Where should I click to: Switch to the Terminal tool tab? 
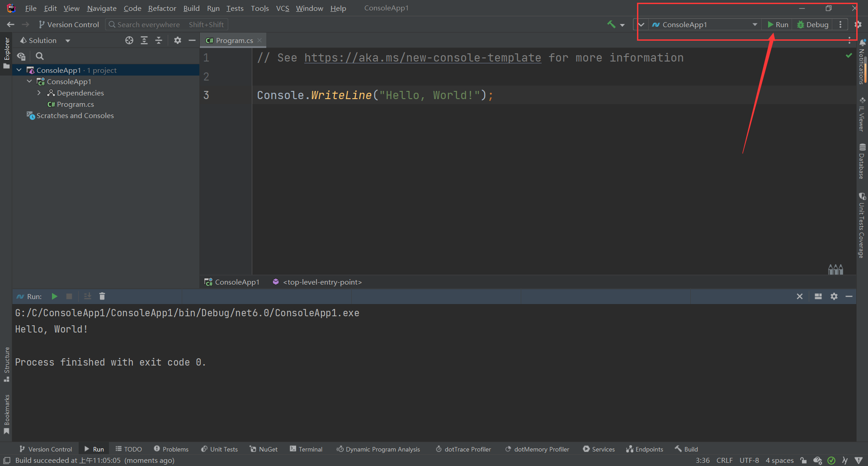click(x=306, y=449)
